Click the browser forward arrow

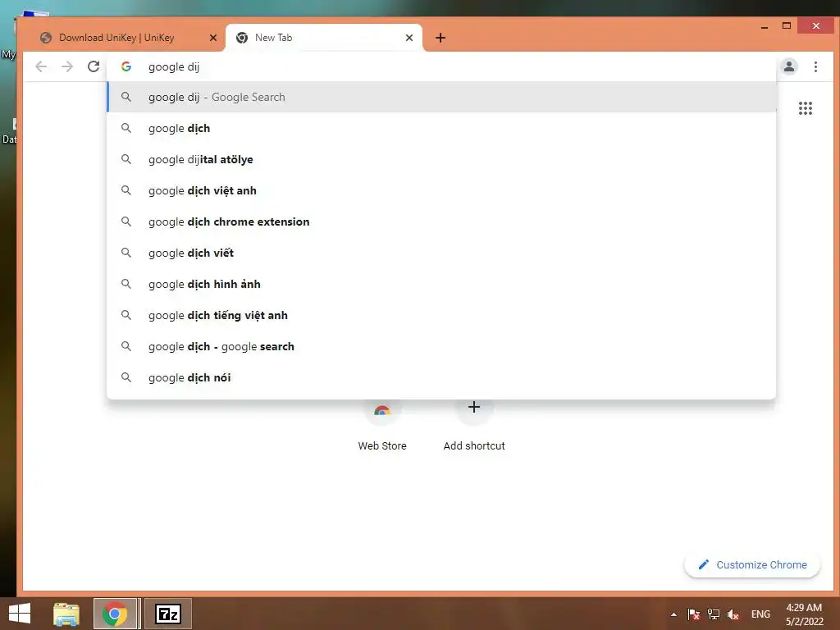(x=67, y=66)
